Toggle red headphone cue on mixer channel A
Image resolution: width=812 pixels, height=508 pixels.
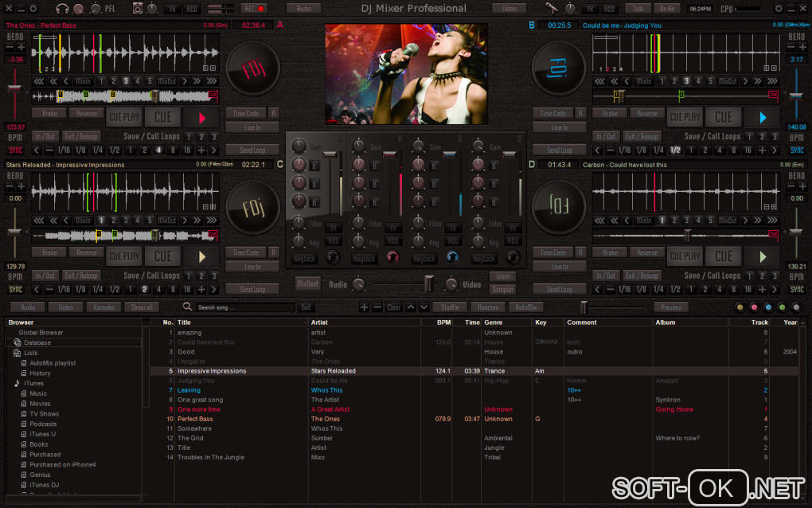[392, 256]
